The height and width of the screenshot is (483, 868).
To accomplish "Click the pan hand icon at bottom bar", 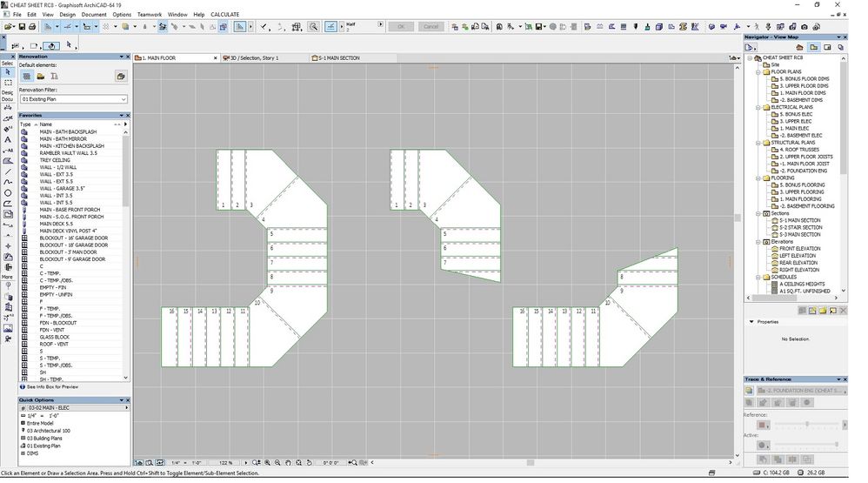I will tap(289, 462).
